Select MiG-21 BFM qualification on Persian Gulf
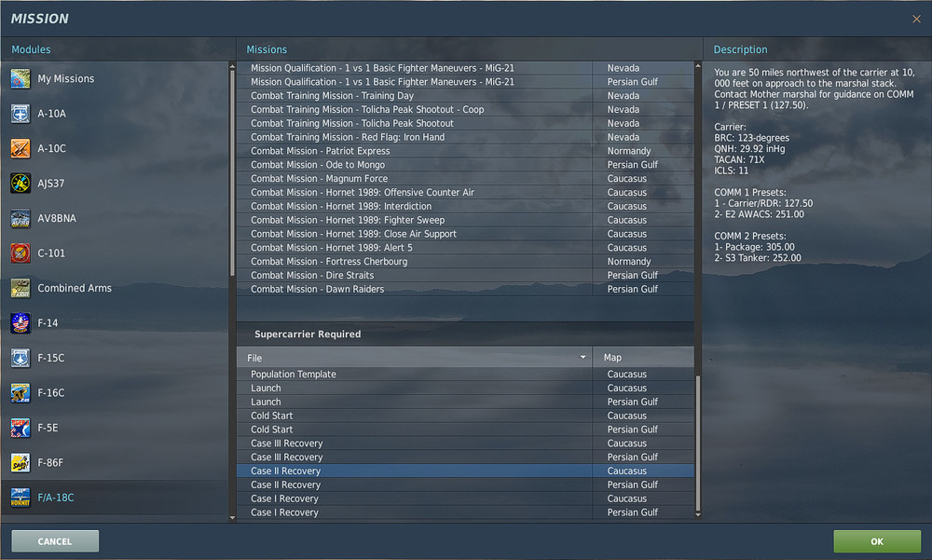Screen dimensions: 932x560 [x=465, y=82]
